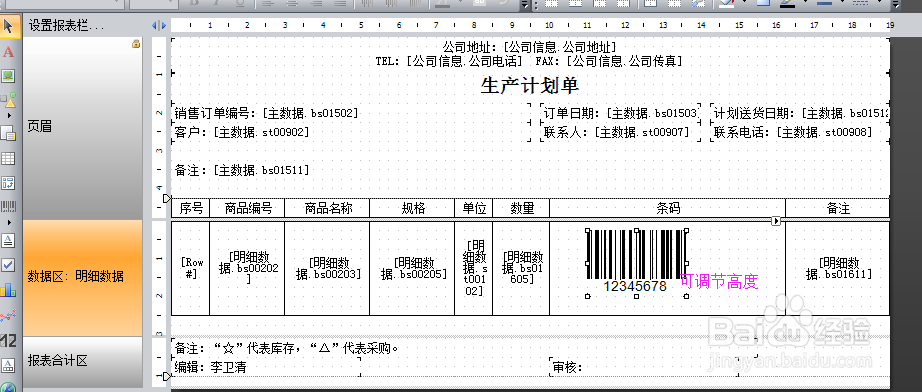Select the 明细数据.st00102 cell
The width and height of the screenshot is (922, 392).
[474, 268]
